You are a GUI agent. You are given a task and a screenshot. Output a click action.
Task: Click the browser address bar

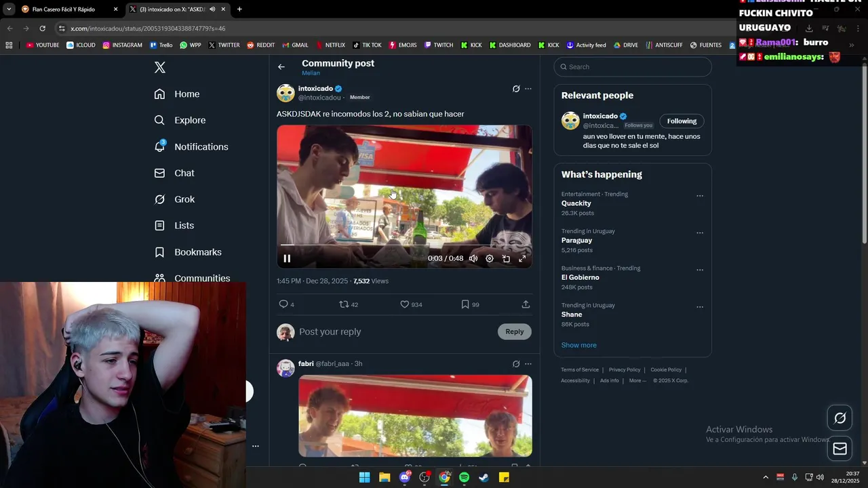(x=393, y=28)
